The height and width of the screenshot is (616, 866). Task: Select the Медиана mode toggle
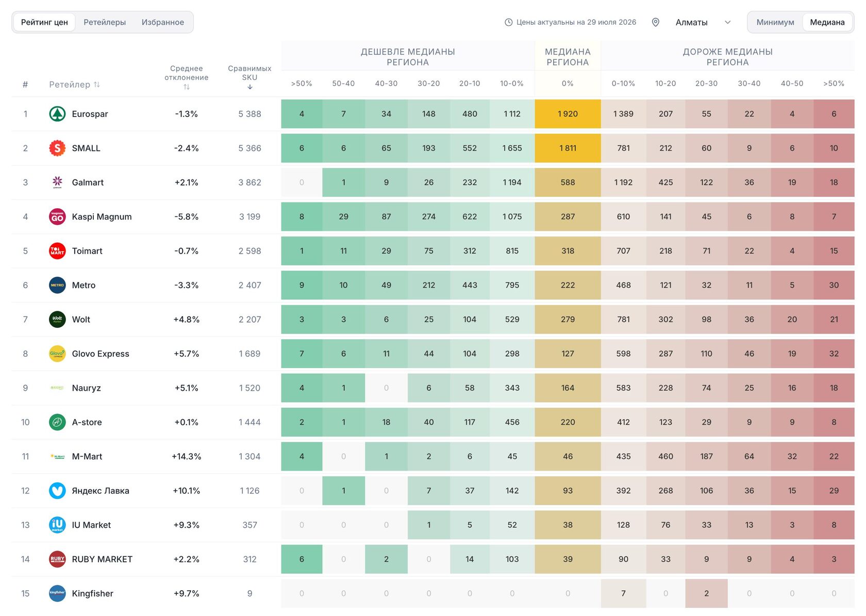point(827,22)
